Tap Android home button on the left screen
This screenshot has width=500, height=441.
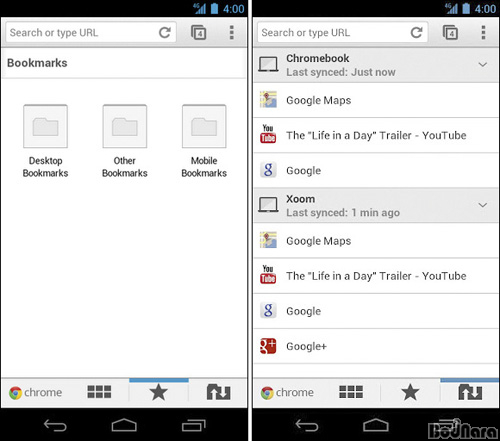click(x=124, y=425)
